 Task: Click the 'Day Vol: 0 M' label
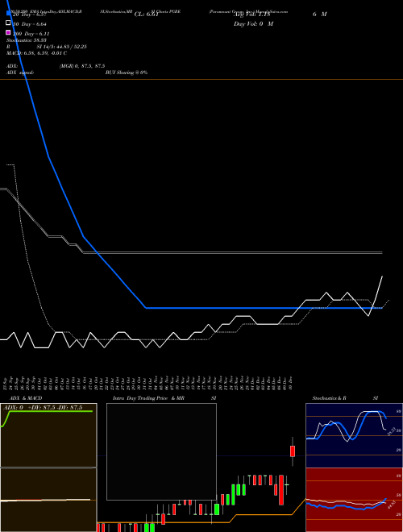tap(253, 24)
